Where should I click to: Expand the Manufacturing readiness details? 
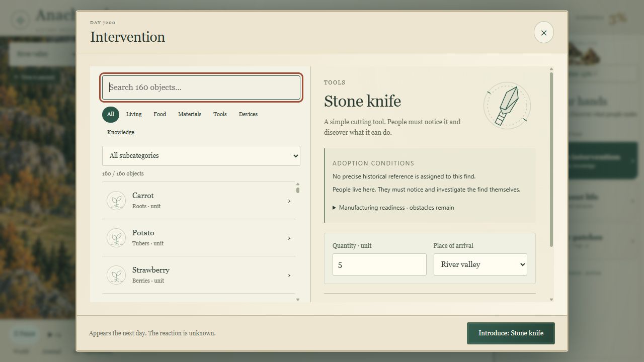click(x=393, y=208)
